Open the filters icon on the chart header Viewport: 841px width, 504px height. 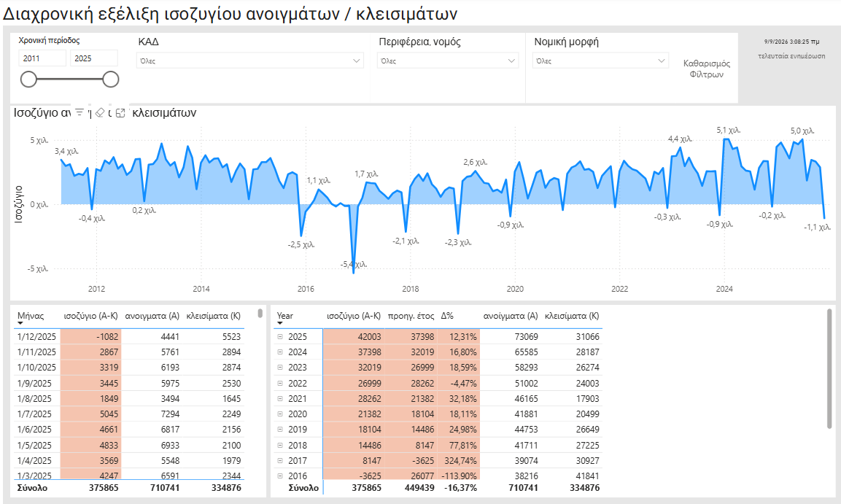coord(80,112)
